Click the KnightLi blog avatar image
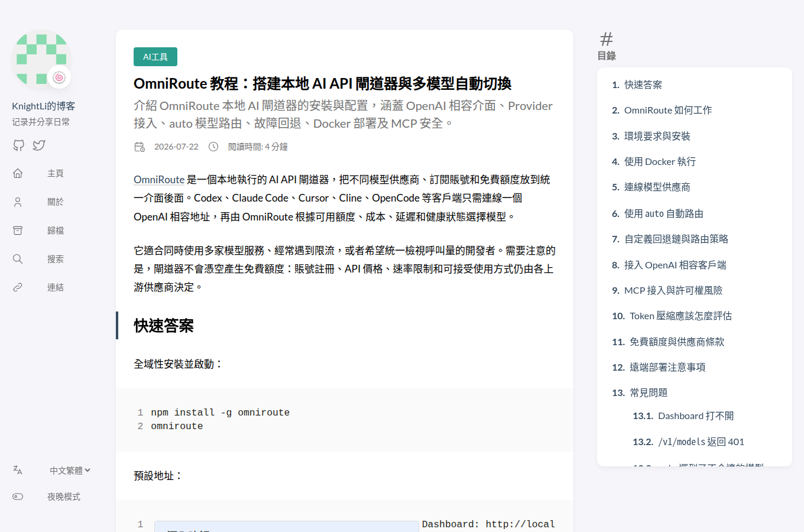Screen dimensions: 804x532 (x=41, y=59)
